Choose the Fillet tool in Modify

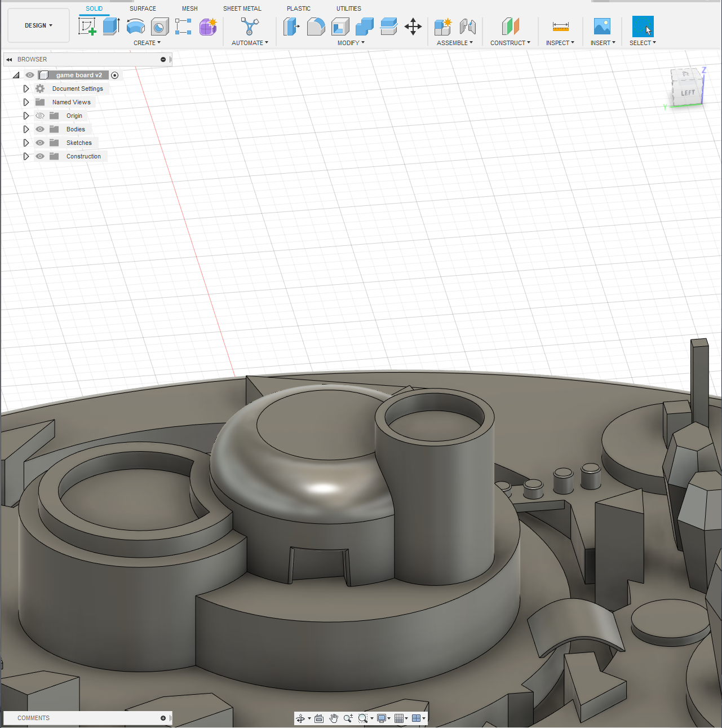316,27
